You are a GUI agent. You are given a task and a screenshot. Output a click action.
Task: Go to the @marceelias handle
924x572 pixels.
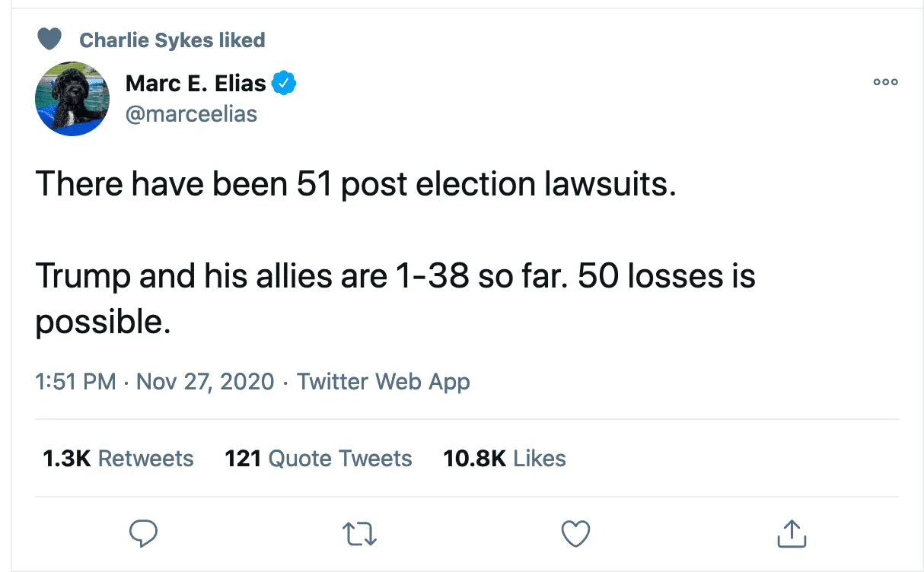(x=191, y=113)
